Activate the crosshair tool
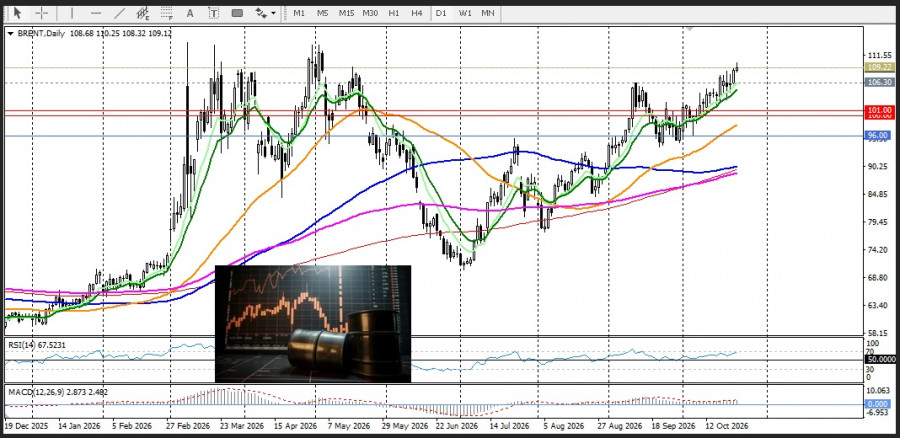 [42, 13]
